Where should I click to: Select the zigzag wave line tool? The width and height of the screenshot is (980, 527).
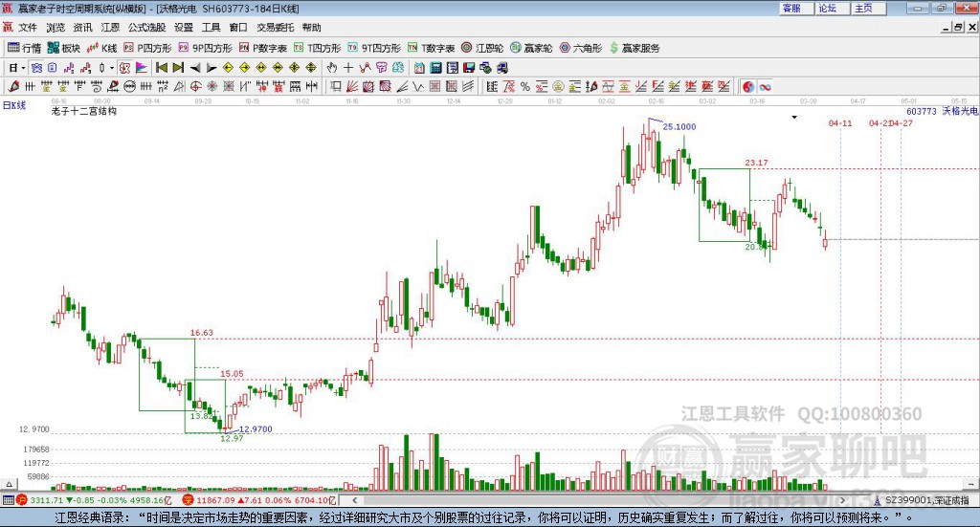pyautogui.click(x=418, y=87)
